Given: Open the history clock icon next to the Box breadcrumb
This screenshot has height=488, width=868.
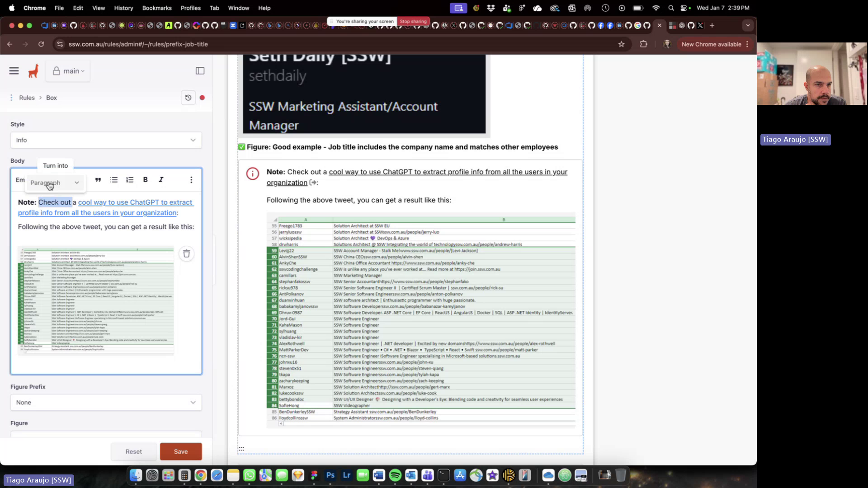Looking at the screenshot, I should tap(188, 98).
